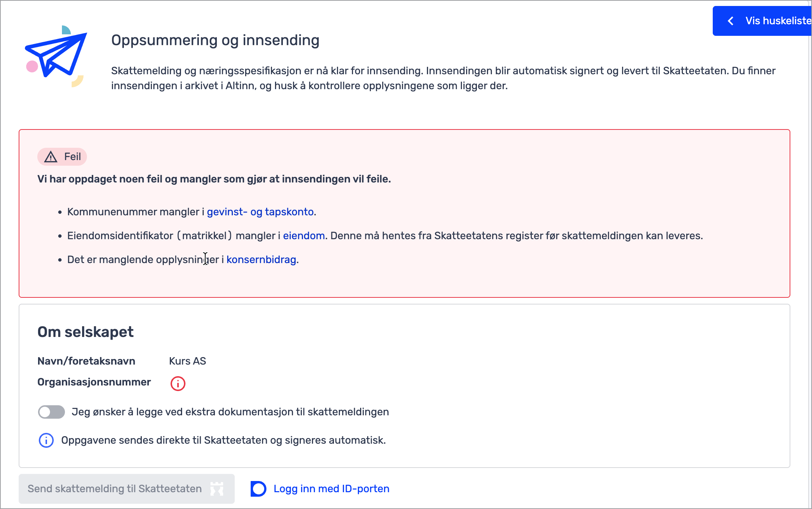Click the label for extra documentation toggle
The height and width of the screenshot is (509, 812).
(230, 412)
